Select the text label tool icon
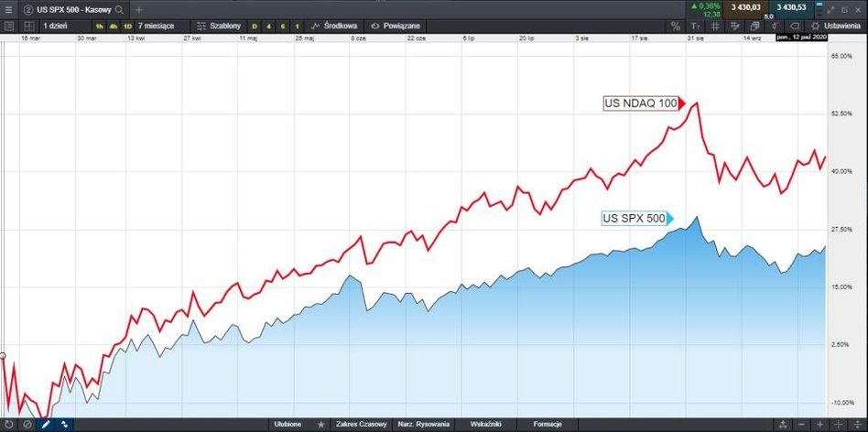The image size is (868, 432). [x=694, y=26]
